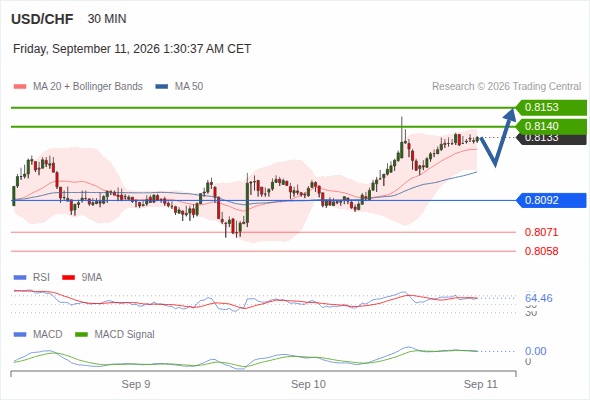The height and width of the screenshot is (400, 590).
Task: Click the MACD Signal green legend swatch
Action: pos(81,334)
